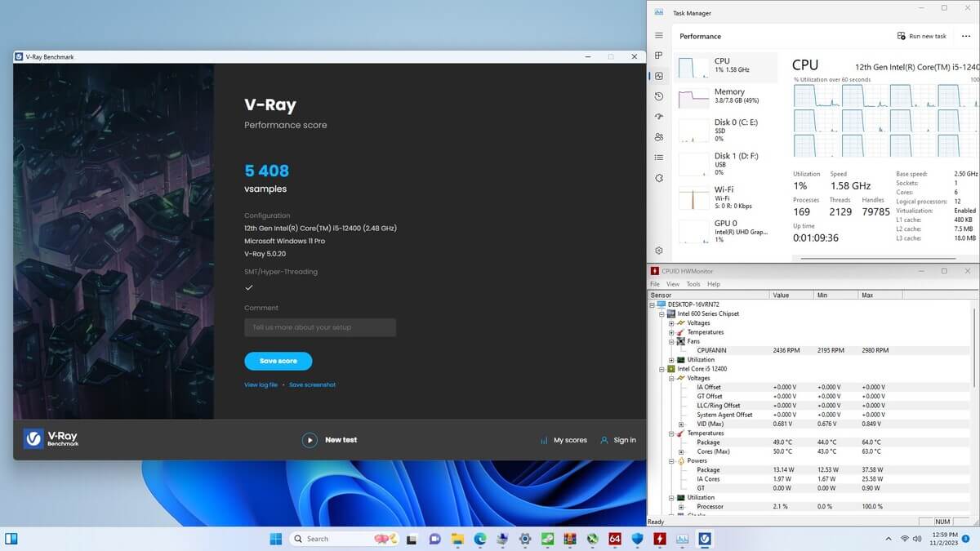Screen dimensions: 980x551
Task: Click the V-Ray Benchmark logo
Action: click(x=51, y=439)
